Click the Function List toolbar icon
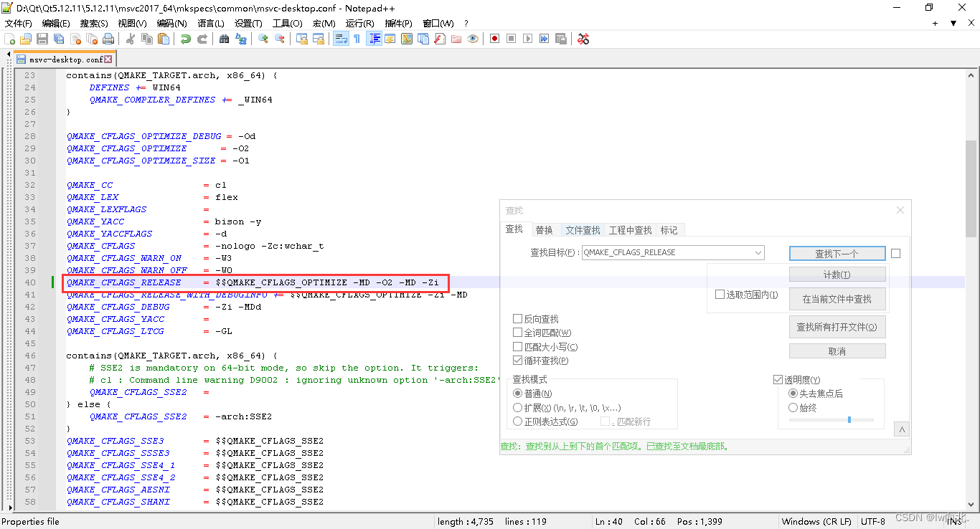Screen dimensions: 980x529 pyautogui.click(x=439, y=39)
